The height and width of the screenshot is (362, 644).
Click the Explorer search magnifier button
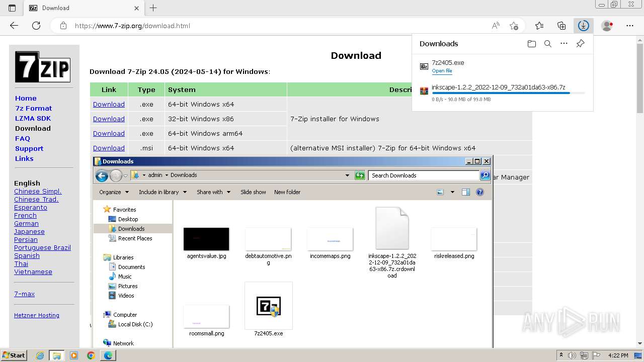[x=485, y=175]
